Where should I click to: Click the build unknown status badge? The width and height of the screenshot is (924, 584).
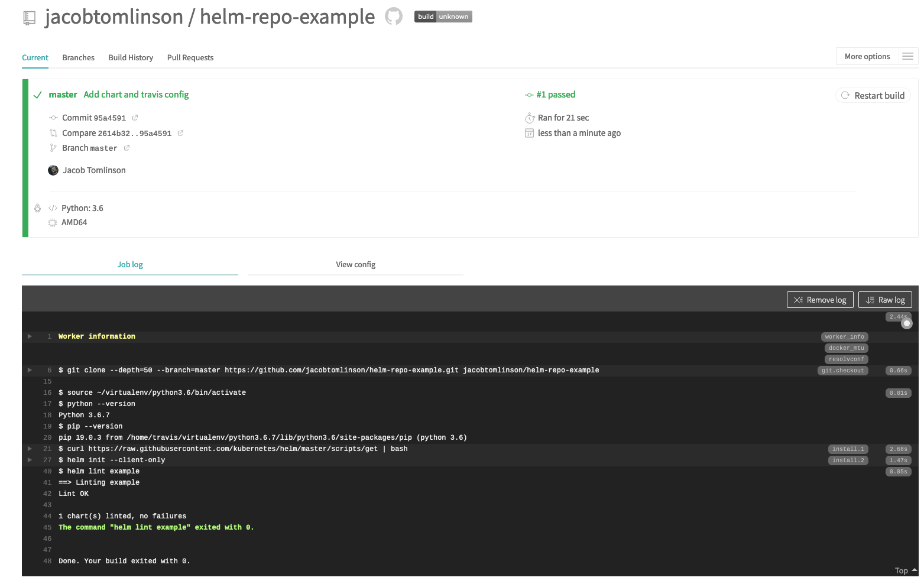[x=443, y=17]
